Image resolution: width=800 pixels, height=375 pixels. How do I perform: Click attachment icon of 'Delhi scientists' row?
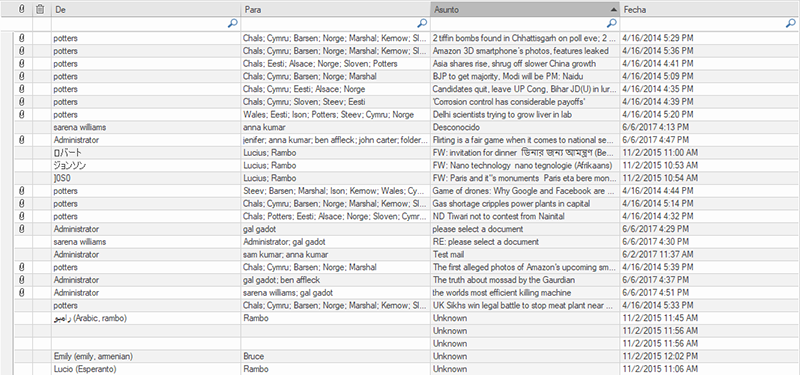[x=21, y=114]
